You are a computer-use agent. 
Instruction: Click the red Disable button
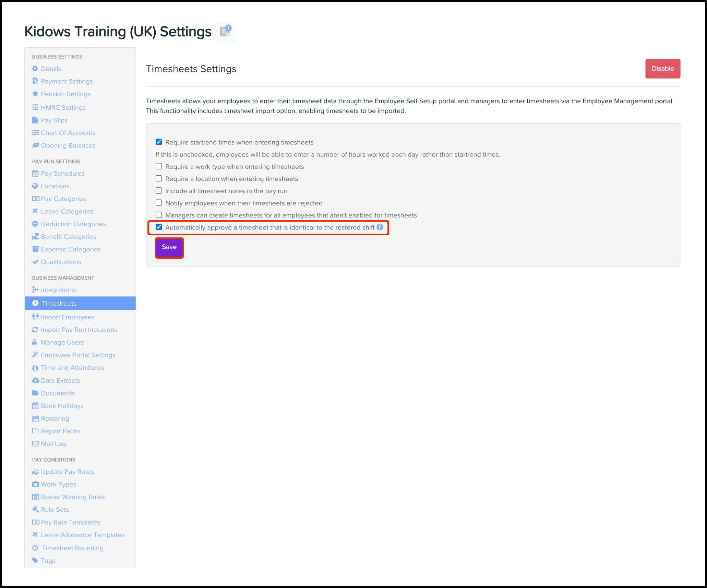point(662,69)
